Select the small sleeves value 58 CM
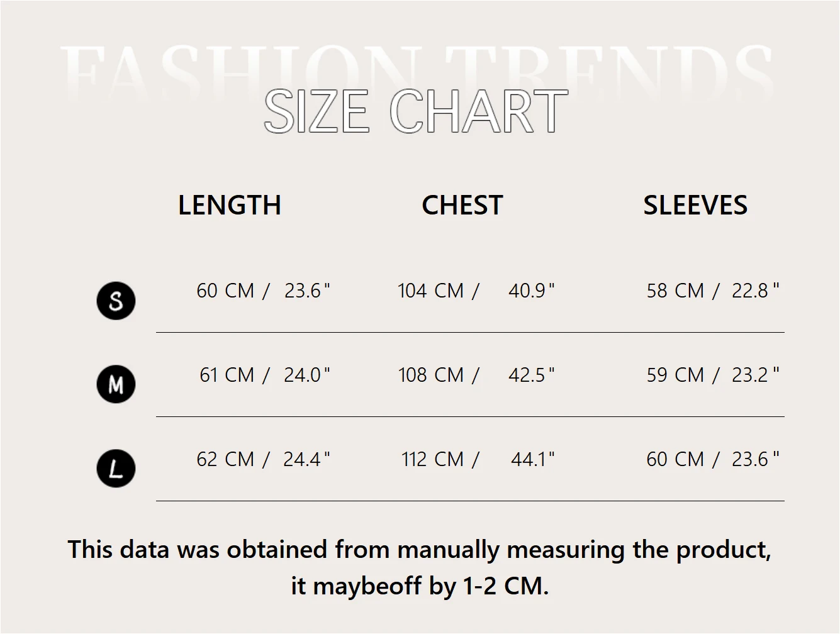Screen dimensions: 840x634 click(675, 291)
